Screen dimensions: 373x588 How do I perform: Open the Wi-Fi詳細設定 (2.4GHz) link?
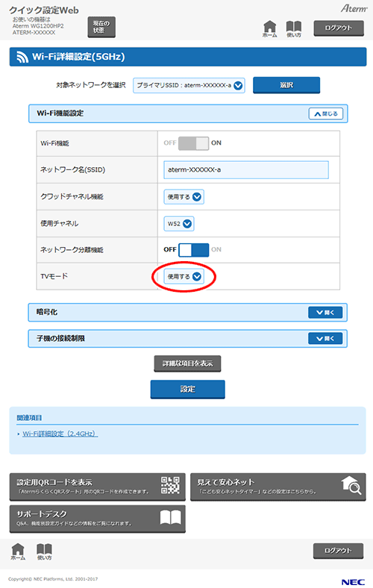[60, 434]
